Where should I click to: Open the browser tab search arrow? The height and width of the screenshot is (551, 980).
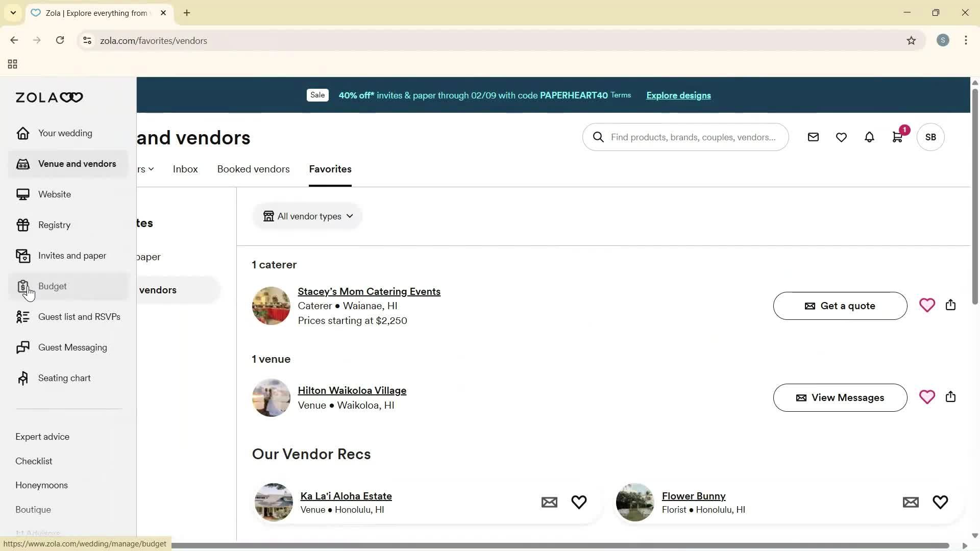13,13
